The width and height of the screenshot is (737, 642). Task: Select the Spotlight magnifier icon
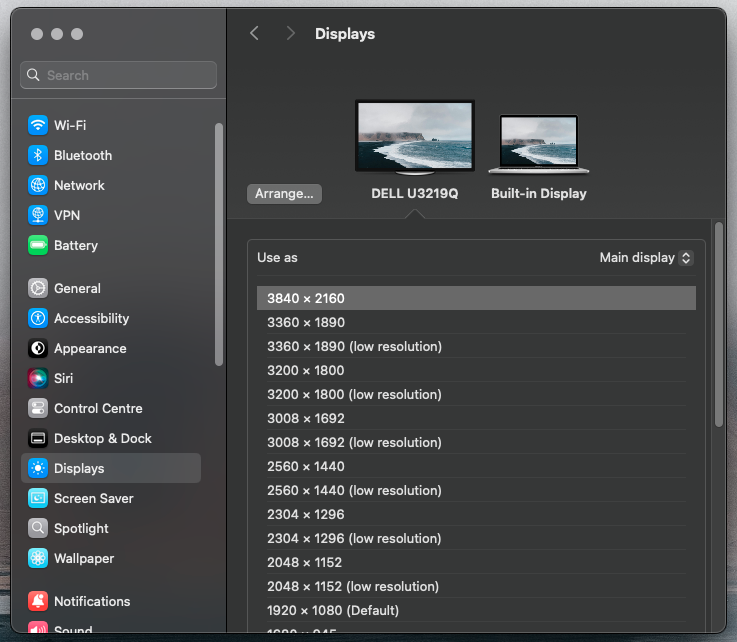pyautogui.click(x=38, y=528)
